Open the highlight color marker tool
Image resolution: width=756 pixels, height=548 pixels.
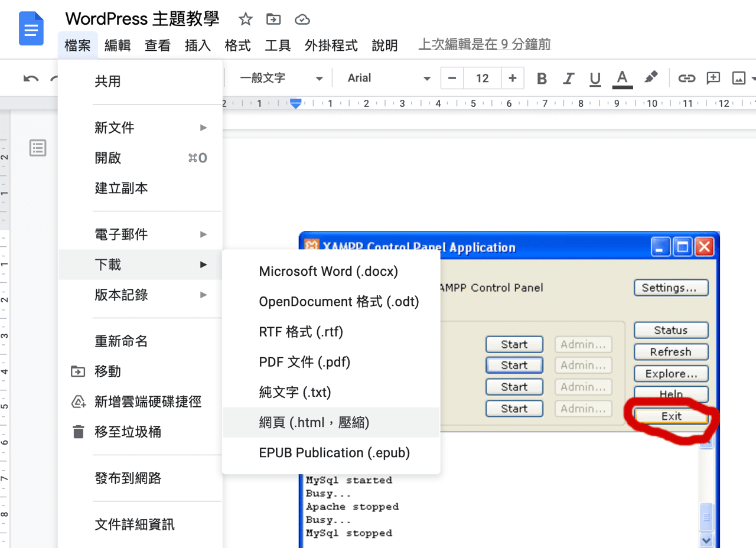(651, 77)
